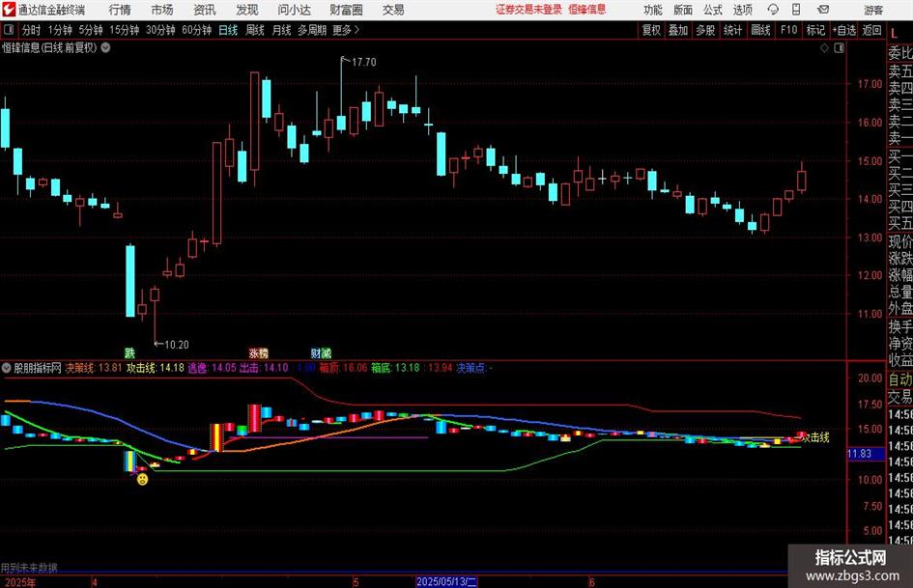The width and height of the screenshot is (913, 588).
Task: Click the 决策线 13.81 indicator value
Action: pos(94,368)
